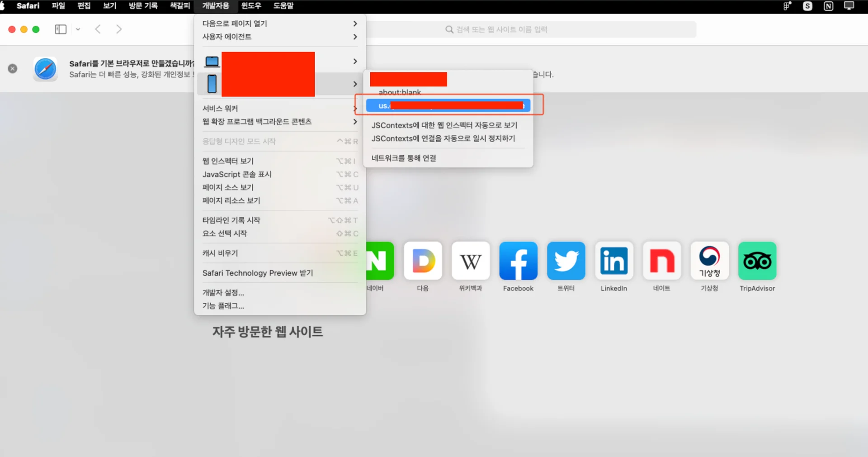Close the 개발자용 menu in the menu bar

216,6
